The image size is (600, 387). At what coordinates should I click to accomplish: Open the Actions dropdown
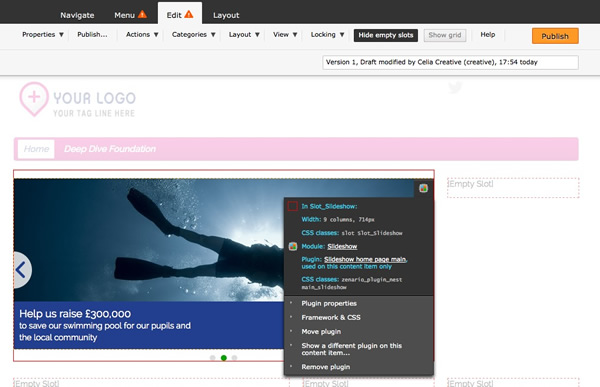pos(142,34)
